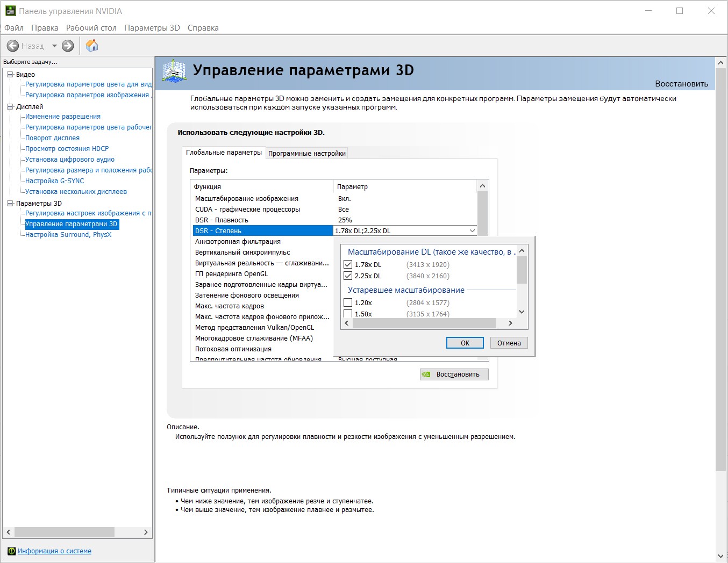
Task: Select the Анизотропная фильтрация row
Action: point(262,242)
